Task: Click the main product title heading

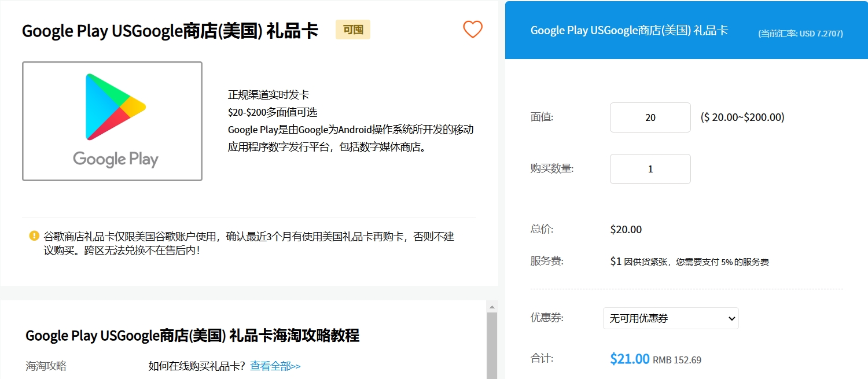Action: [x=170, y=31]
